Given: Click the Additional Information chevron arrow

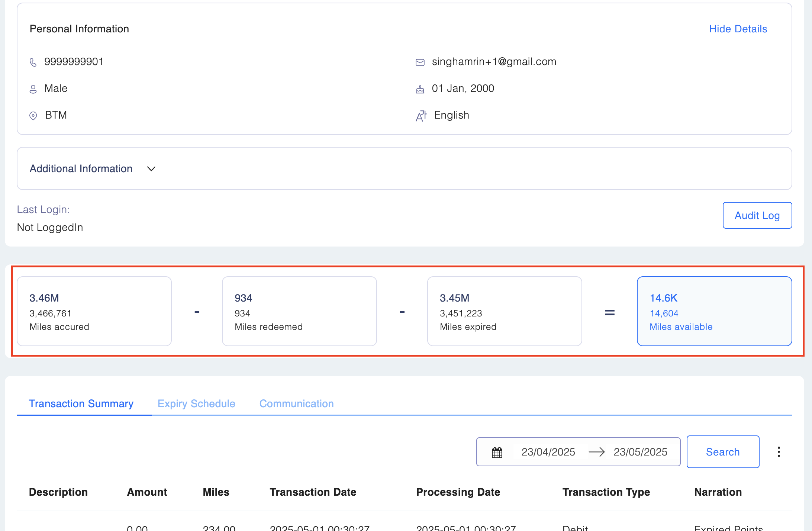Looking at the screenshot, I should (151, 168).
